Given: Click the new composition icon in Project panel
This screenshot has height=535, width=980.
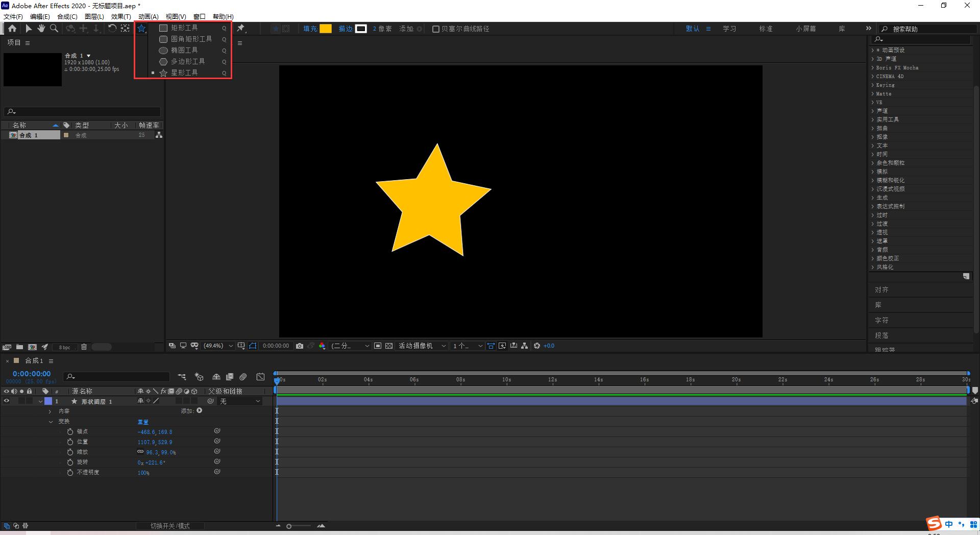Looking at the screenshot, I should coord(32,347).
